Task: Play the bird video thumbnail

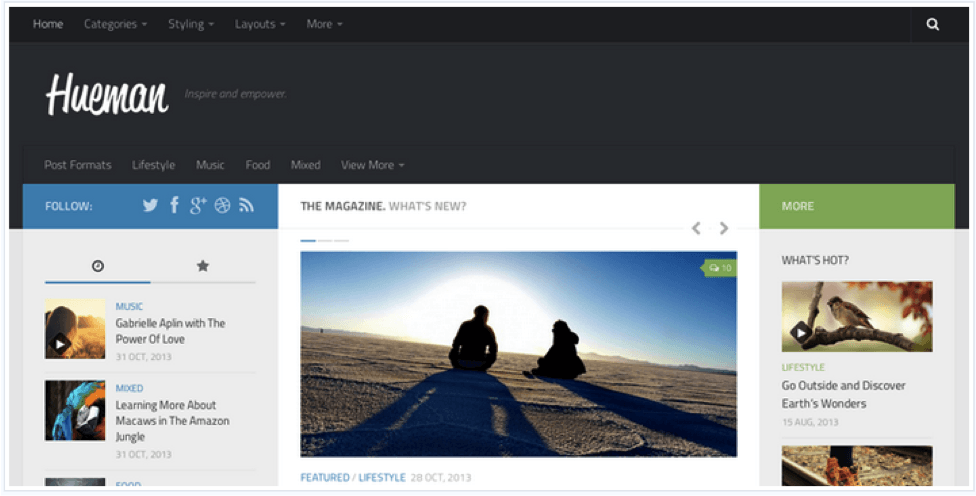Action: [x=856, y=316]
